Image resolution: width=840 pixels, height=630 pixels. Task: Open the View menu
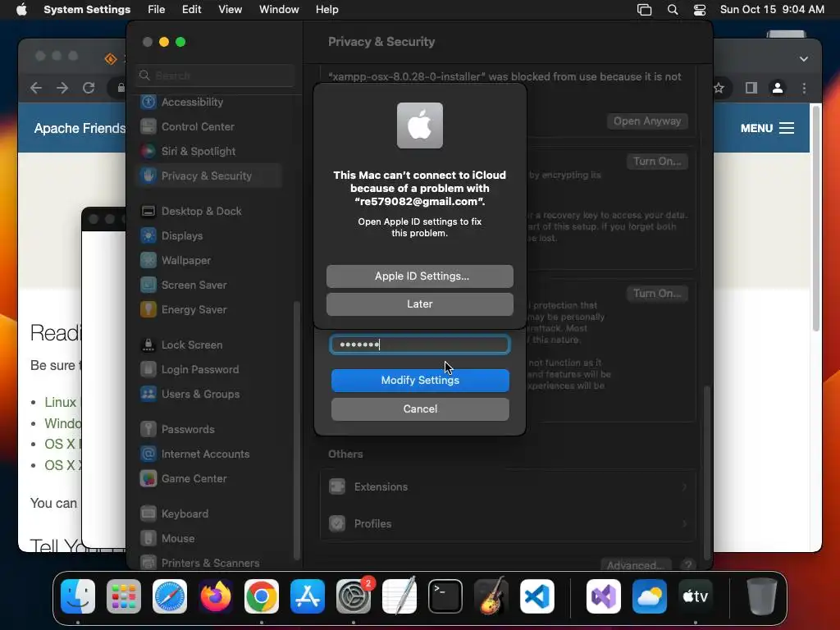tap(230, 10)
